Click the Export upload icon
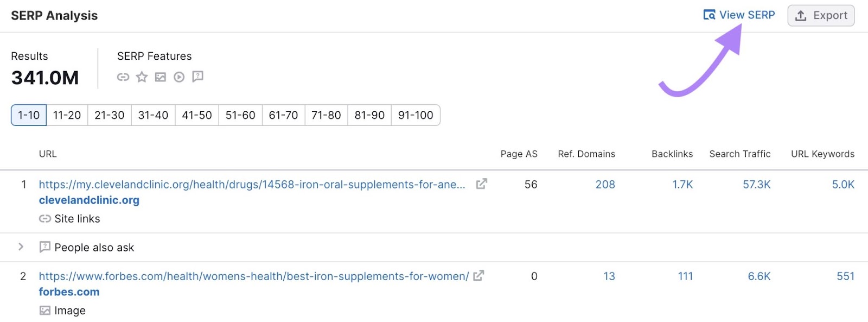868x322 pixels. click(801, 15)
